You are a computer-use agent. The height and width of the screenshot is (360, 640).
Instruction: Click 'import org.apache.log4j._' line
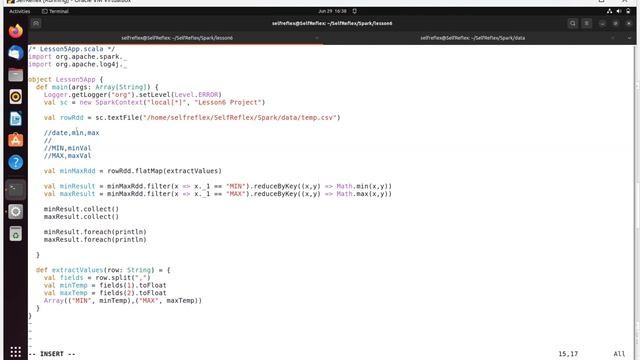pos(78,64)
